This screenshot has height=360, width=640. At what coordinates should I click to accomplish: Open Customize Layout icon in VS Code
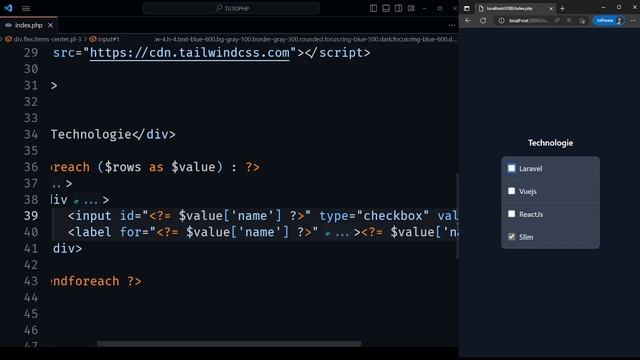tap(411, 8)
